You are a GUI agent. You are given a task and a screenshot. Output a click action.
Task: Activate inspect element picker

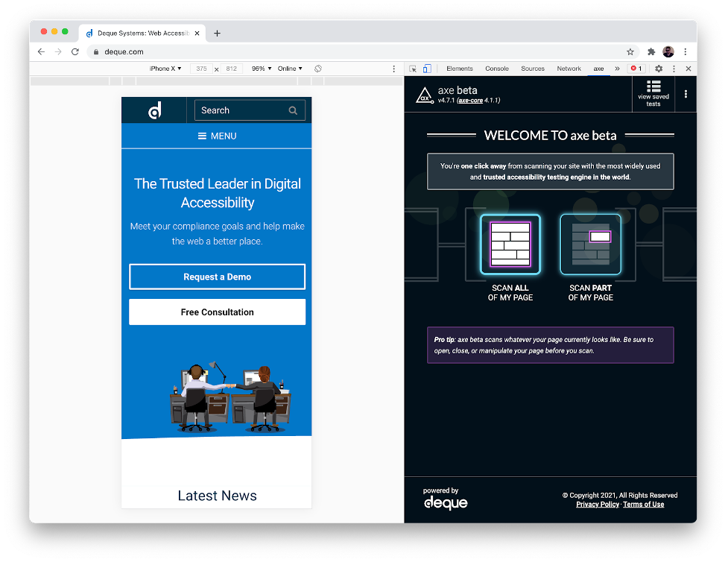coord(413,69)
